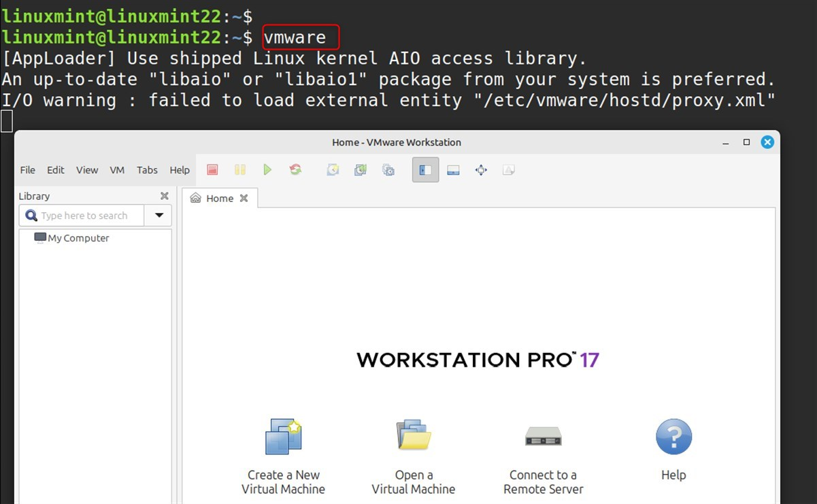
Task: Toggle the library sidebar visibility button
Action: pos(425,170)
